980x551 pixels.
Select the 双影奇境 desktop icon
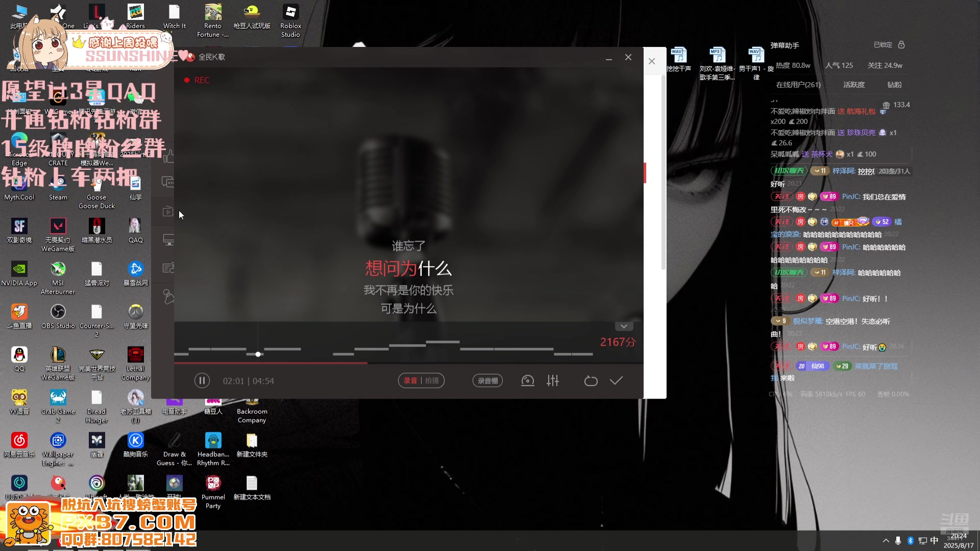19,231
